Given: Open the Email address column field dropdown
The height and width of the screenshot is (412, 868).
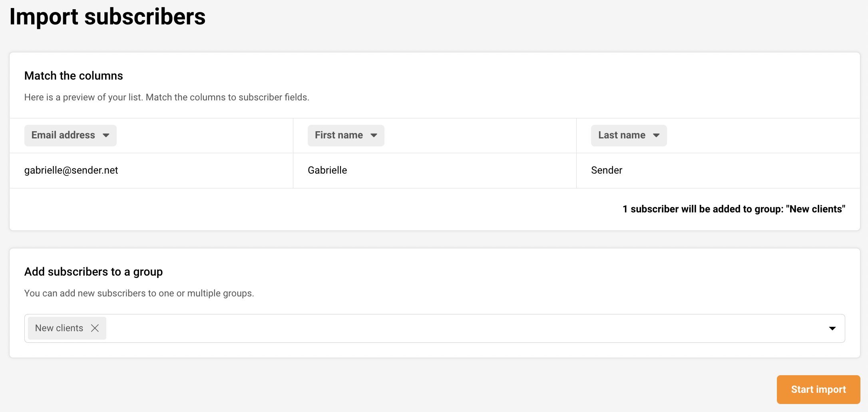Looking at the screenshot, I should (64, 135).
